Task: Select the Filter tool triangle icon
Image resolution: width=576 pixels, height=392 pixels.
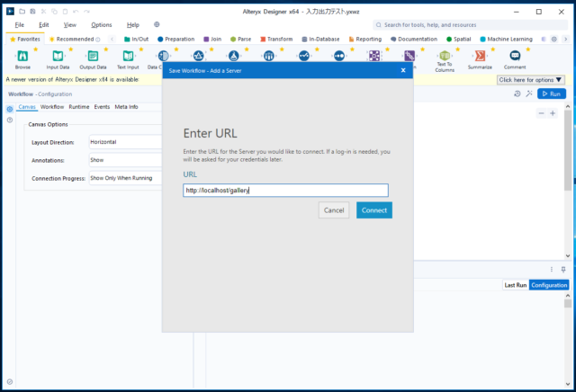Action: 198,56
